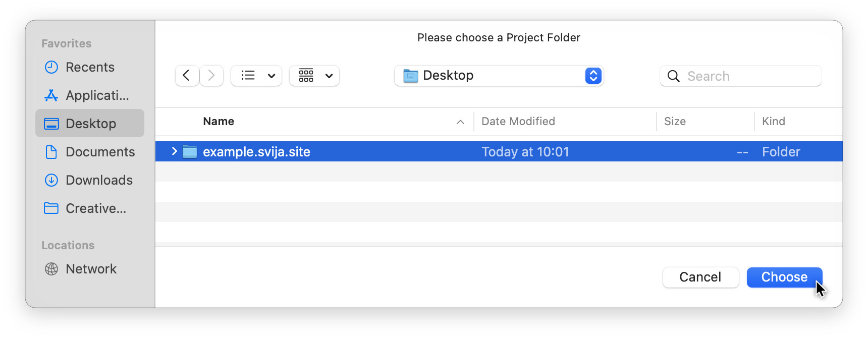Screen dimensions: 868x338
Task: Open Recents in the sidebar
Action: pyautogui.click(x=90, y=67)
